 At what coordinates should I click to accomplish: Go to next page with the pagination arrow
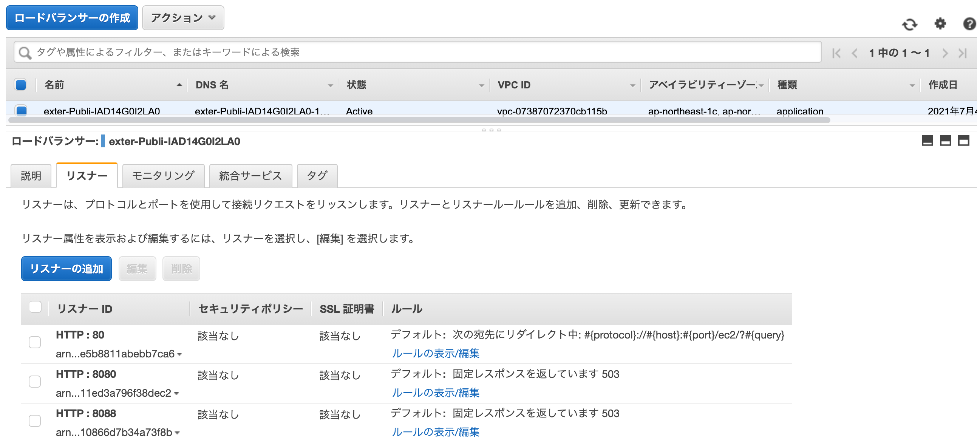point(945,53)
